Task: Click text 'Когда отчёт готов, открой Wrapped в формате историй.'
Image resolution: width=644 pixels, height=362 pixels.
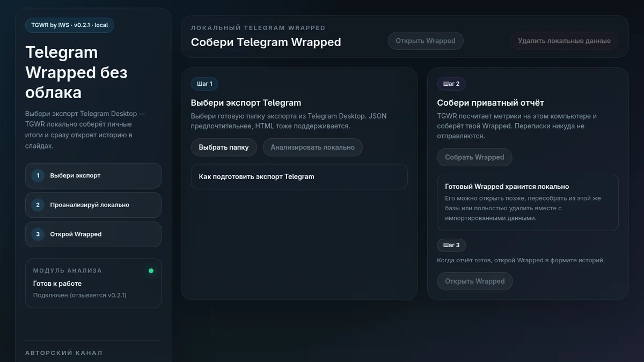Action: (521, 260)
